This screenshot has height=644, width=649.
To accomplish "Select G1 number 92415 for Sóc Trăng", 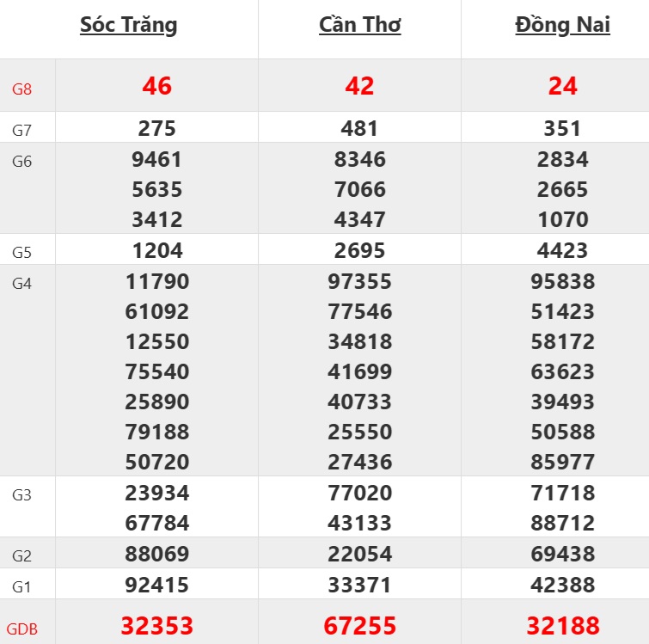I will point(157,586).
